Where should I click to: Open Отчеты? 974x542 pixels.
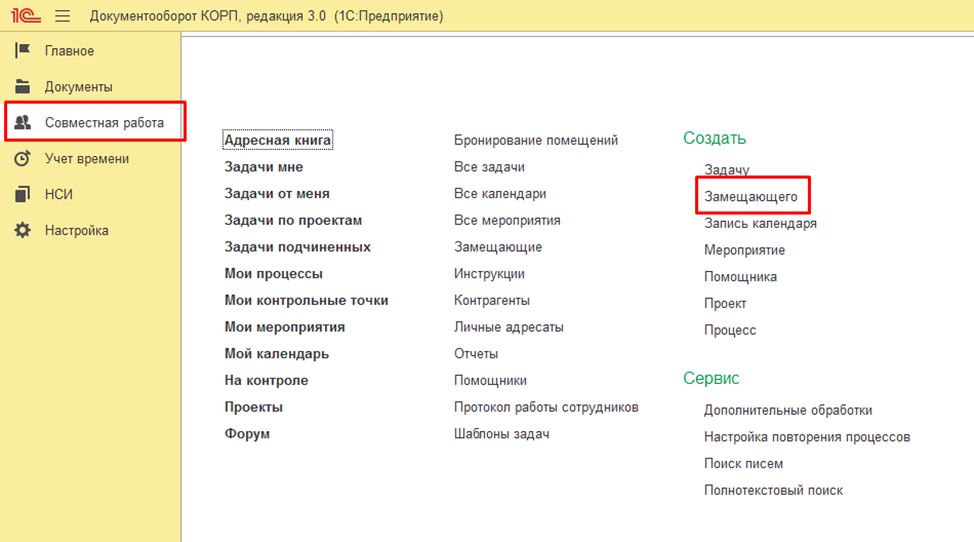tap(476, 354)
